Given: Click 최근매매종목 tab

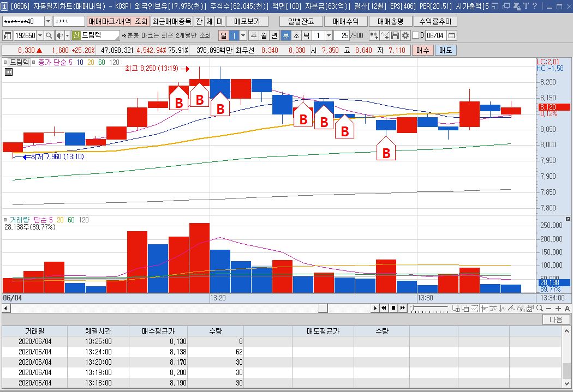Looking at the screenshot, I should point(171,21).
